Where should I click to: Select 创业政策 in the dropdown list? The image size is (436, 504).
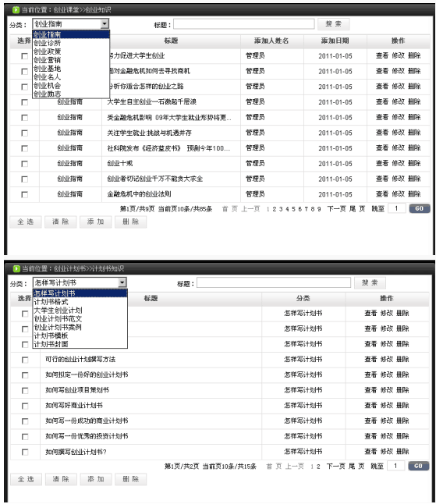[x=48, y=51]
